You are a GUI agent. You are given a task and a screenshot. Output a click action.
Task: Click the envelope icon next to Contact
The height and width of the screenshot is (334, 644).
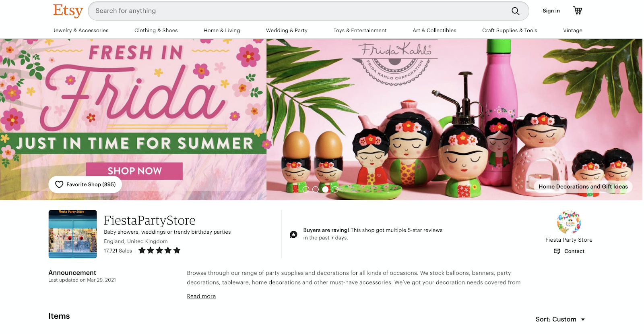[x=557, y=251]
